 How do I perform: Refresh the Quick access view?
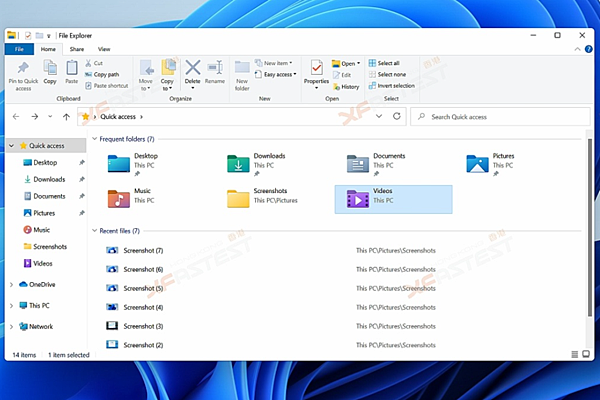point(397,116)
